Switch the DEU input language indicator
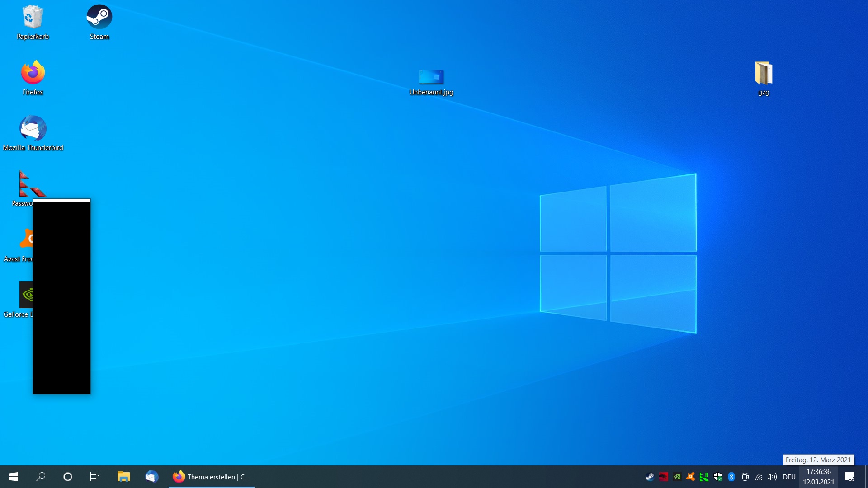The image size is (868, 488). click(789, 477)
